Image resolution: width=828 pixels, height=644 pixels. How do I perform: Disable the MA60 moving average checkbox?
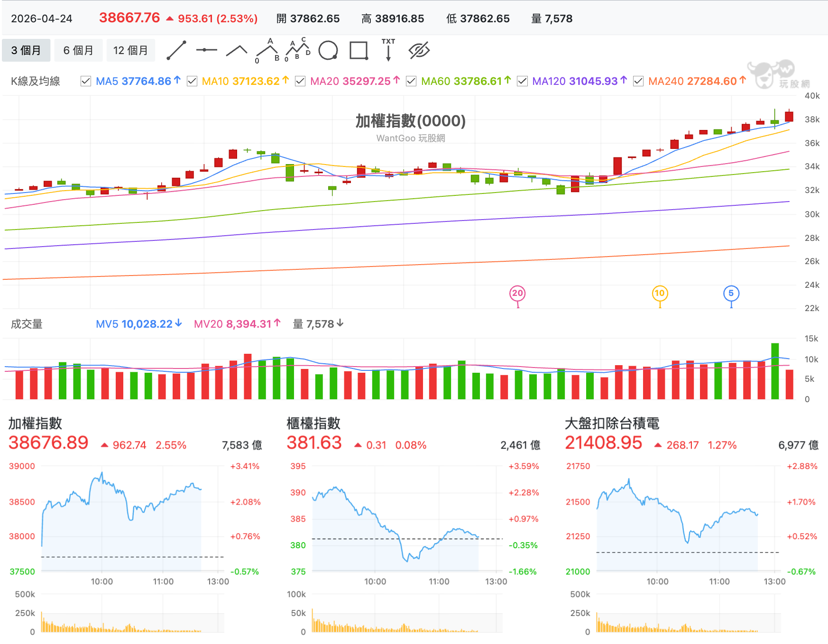[x=411, y=82]
